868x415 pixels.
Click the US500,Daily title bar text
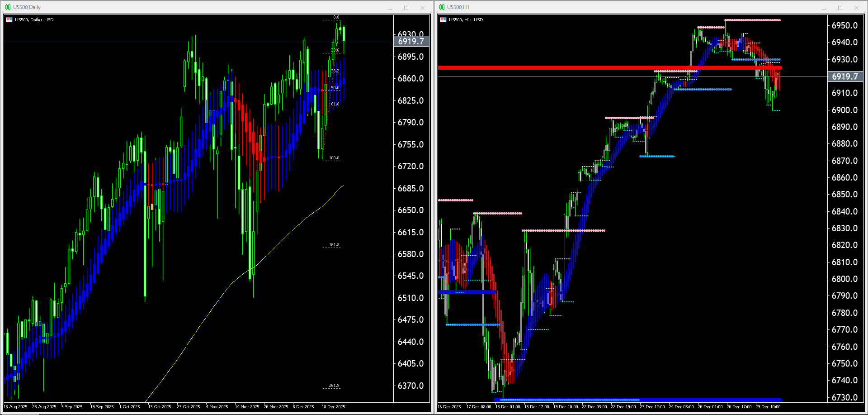(27, 7)
